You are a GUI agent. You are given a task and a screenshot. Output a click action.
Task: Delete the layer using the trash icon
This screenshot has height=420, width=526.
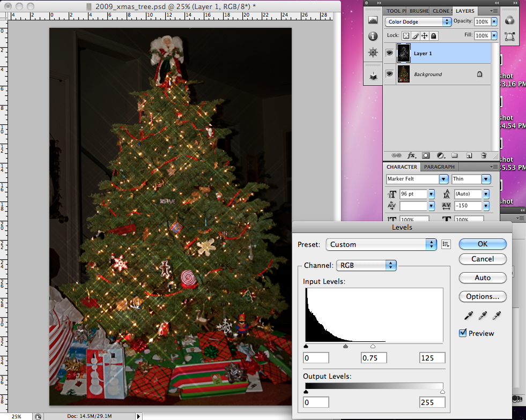[484, 155]
